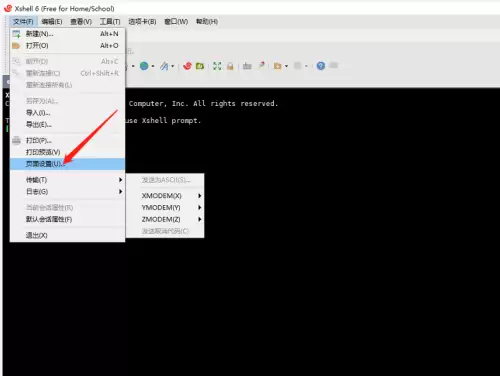
Task: Choose 打印(P)... with printer icon
Action: click(x=67, y=140)
